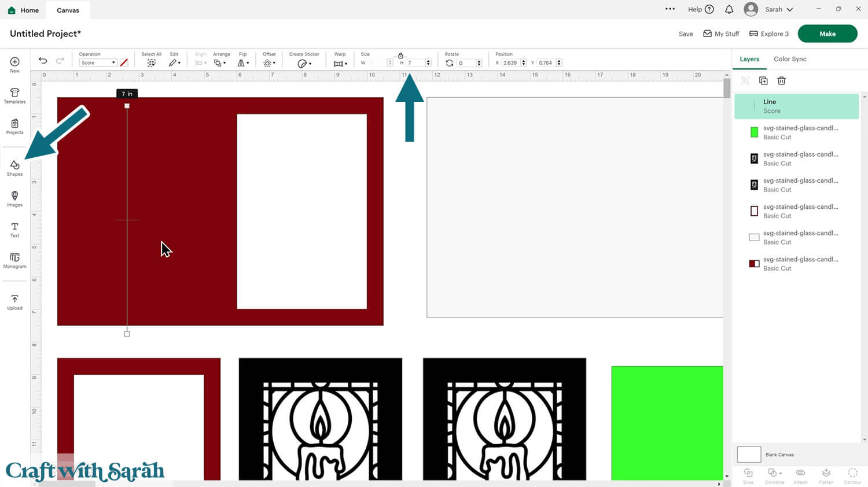868x487 pixels.
Task: Select the white rectangle layer
Action: pyautogui.click(x=796, y=237)
